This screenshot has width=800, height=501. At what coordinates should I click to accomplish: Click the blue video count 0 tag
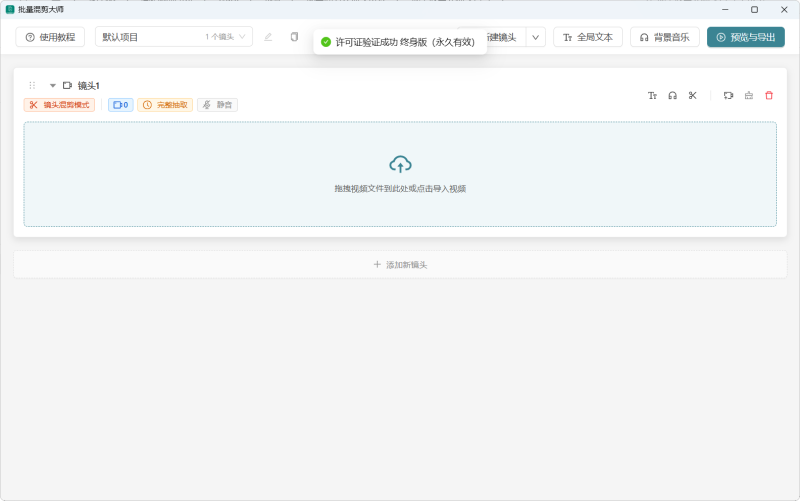(x=120, y=105)
